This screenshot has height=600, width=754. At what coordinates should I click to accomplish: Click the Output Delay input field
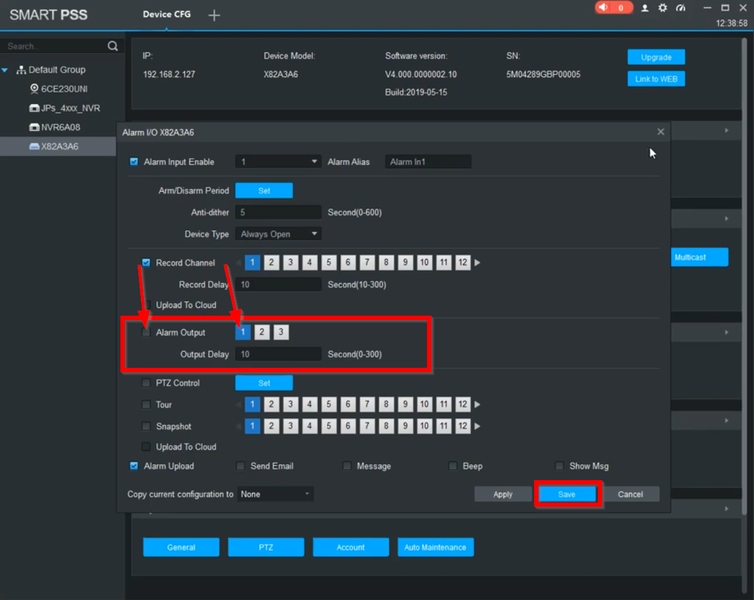coord(278,354)
